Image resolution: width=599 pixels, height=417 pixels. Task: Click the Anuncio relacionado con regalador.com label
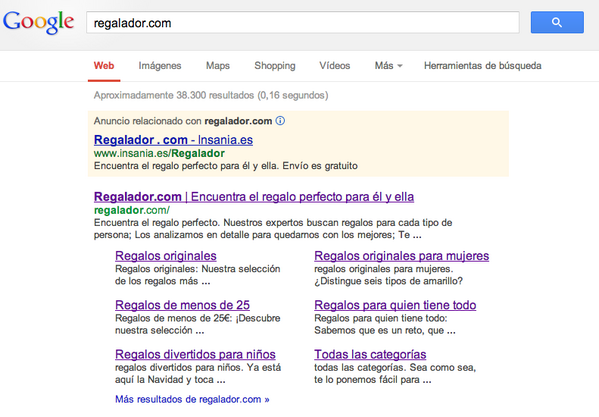tap(183, 121)
